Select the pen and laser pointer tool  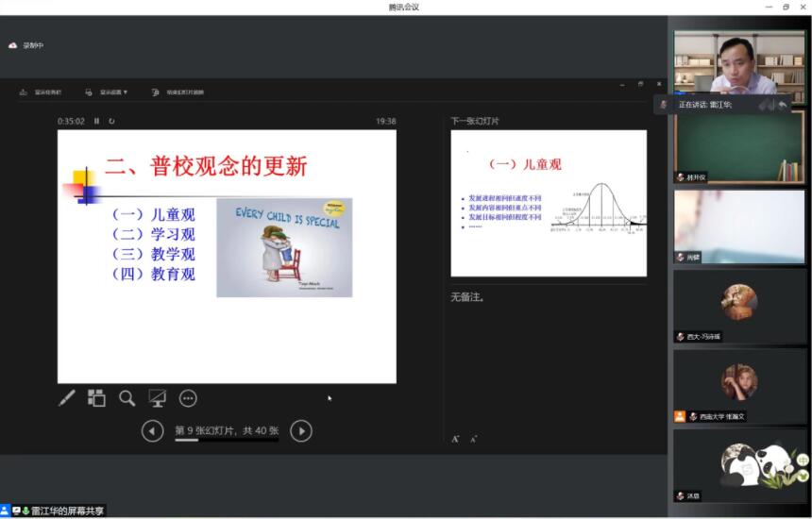(66, 398)
